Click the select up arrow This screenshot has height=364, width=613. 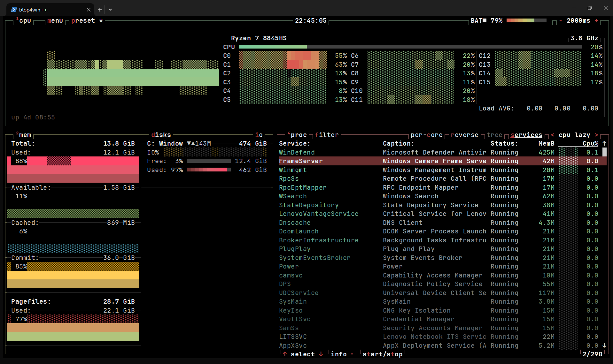point(285,354)
